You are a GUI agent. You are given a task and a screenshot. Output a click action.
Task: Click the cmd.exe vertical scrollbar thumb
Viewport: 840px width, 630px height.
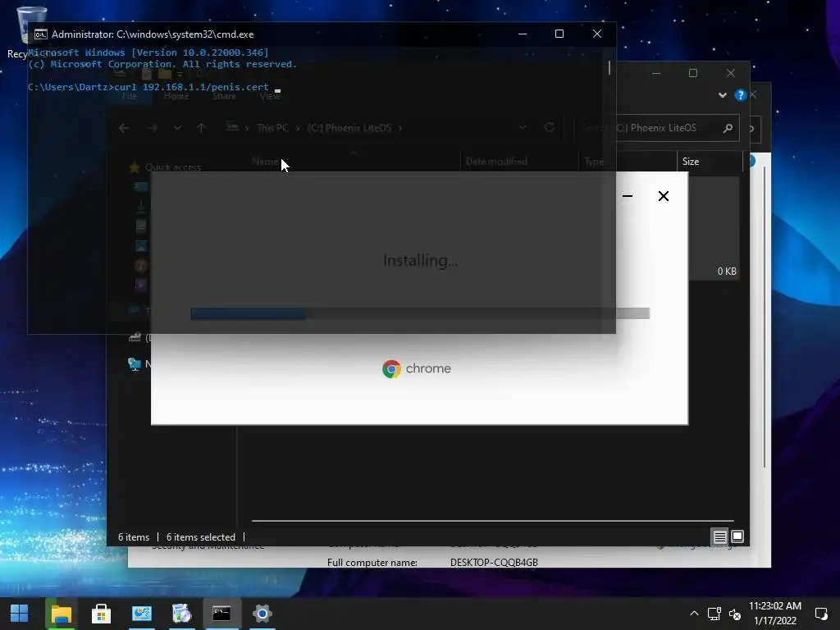click(x=609, y=67)
